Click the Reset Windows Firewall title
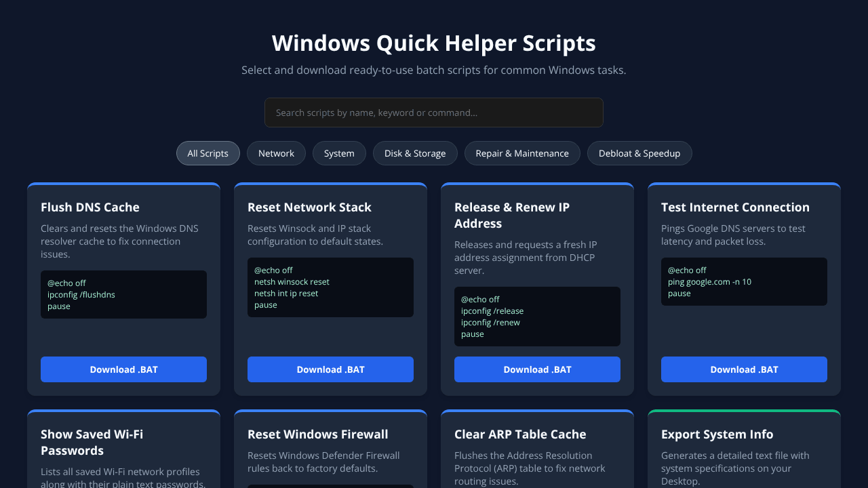 coord(318,434)
